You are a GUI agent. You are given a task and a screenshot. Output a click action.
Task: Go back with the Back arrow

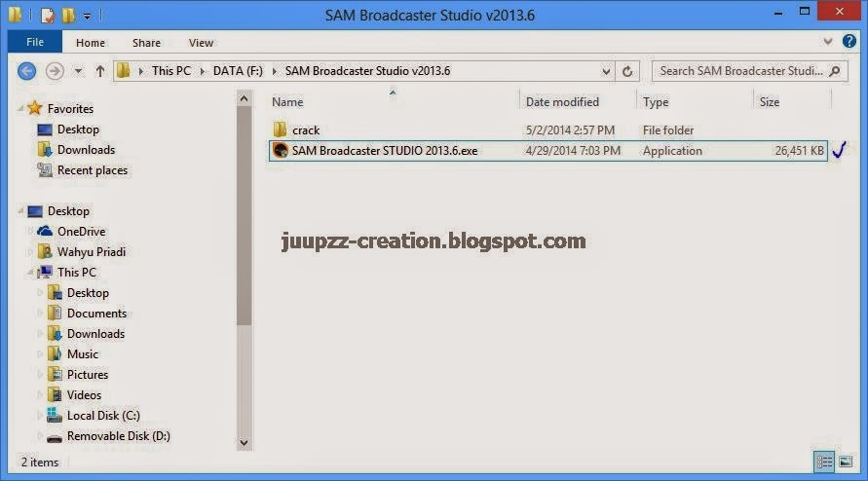click(x=26, y=71)
